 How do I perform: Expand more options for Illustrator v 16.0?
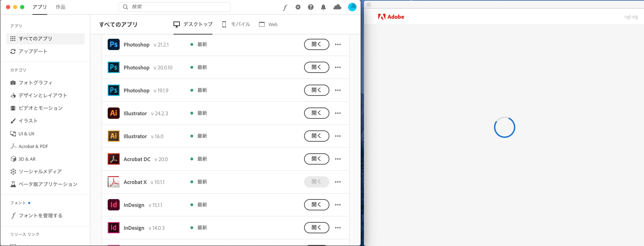[x=338, y=136]
